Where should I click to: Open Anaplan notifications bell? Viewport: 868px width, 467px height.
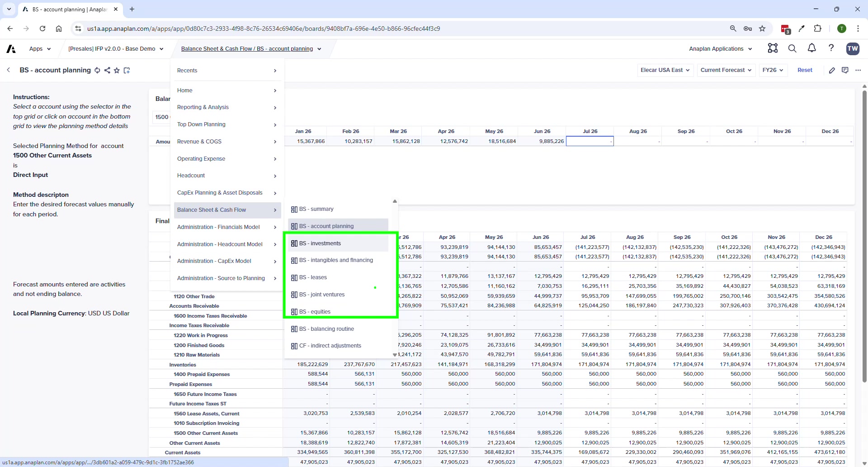(x=811, y=48)
